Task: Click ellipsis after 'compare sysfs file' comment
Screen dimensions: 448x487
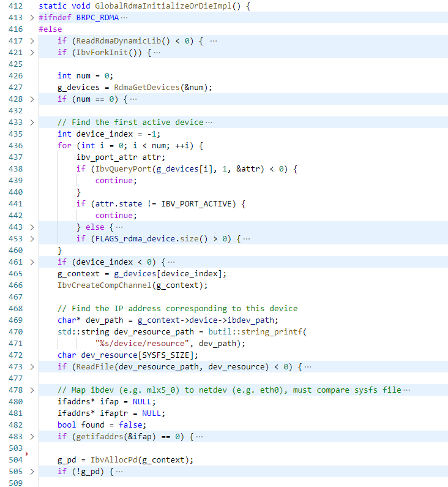Action: pos(407,390)
